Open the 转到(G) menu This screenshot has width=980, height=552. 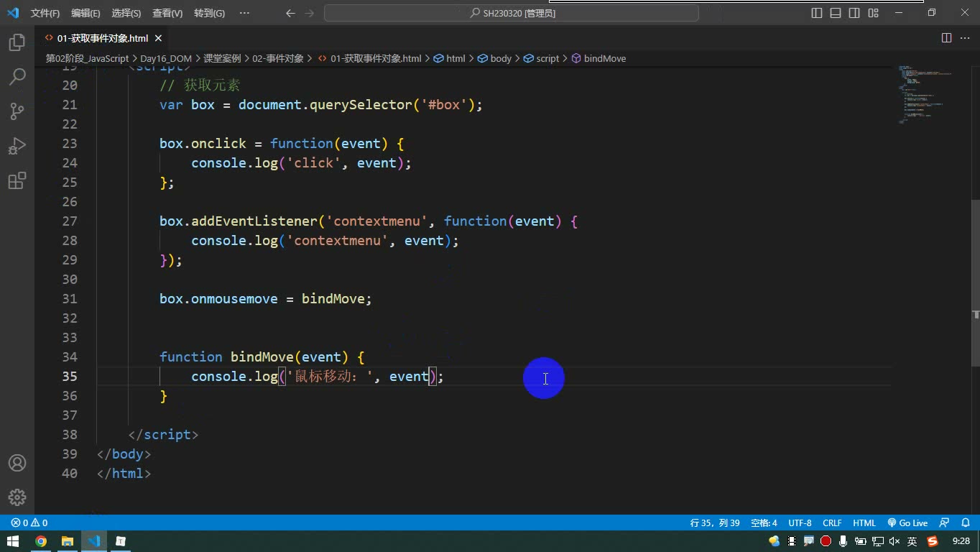pos(209,13)
